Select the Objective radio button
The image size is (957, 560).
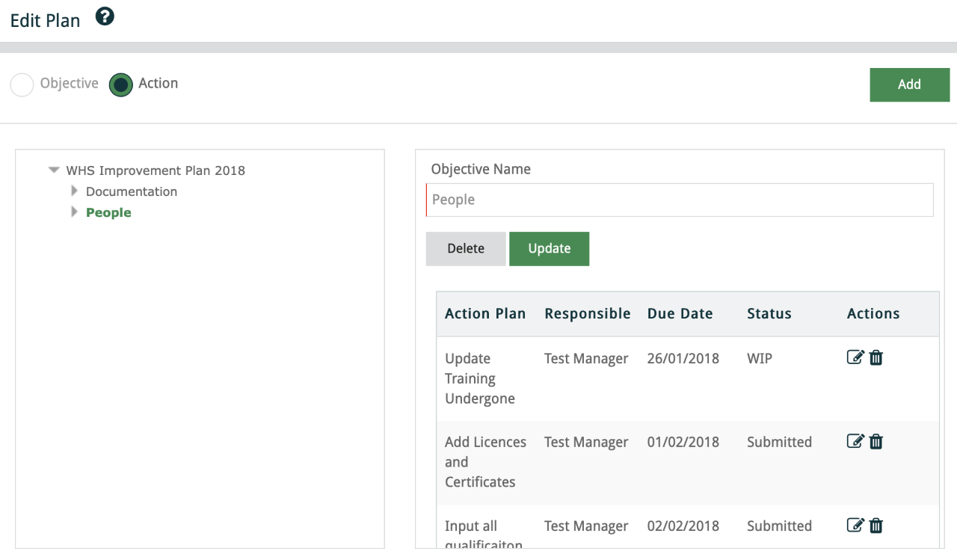click(22, 84)
